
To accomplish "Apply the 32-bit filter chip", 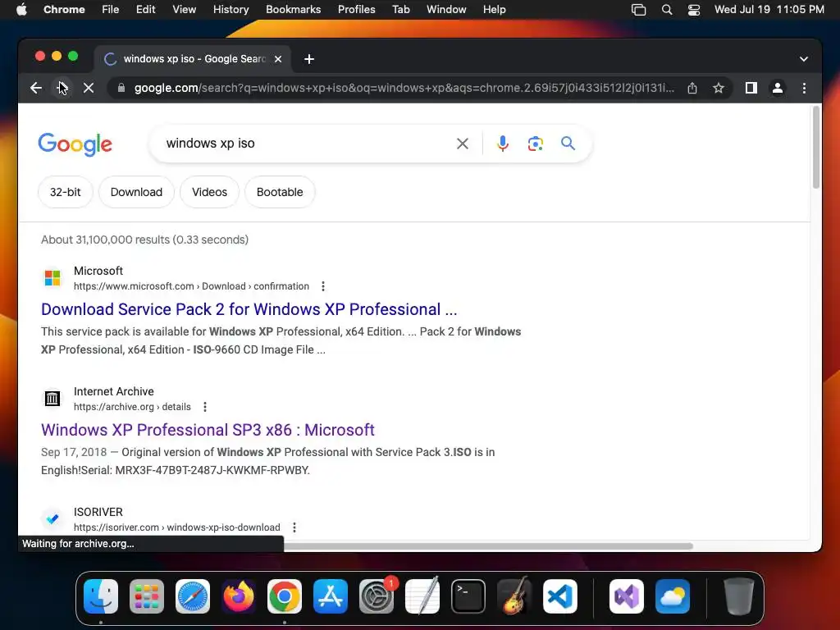I will tap(66, 192).
